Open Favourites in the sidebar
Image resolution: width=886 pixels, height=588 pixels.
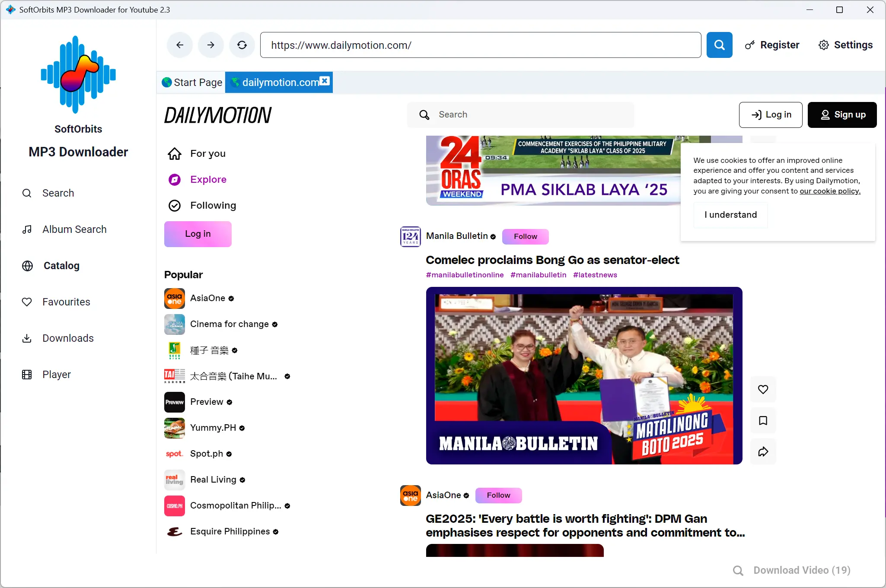[56, 302]
